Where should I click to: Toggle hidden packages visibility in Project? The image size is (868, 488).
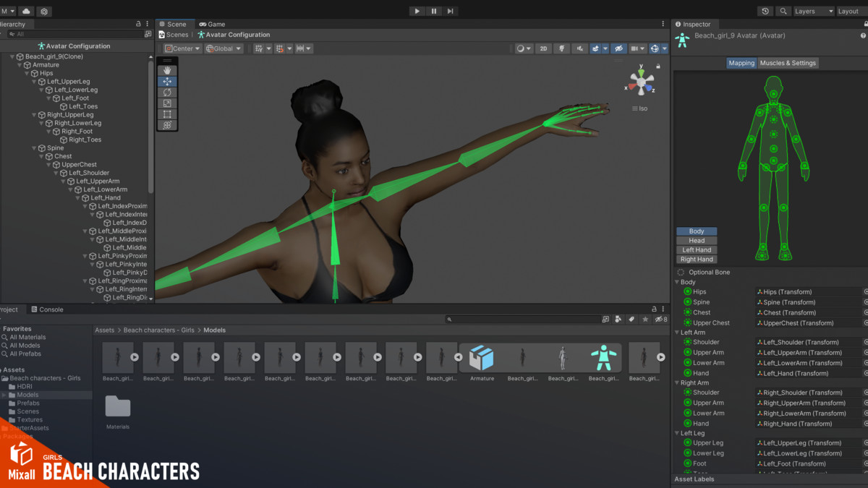[660, 319]
